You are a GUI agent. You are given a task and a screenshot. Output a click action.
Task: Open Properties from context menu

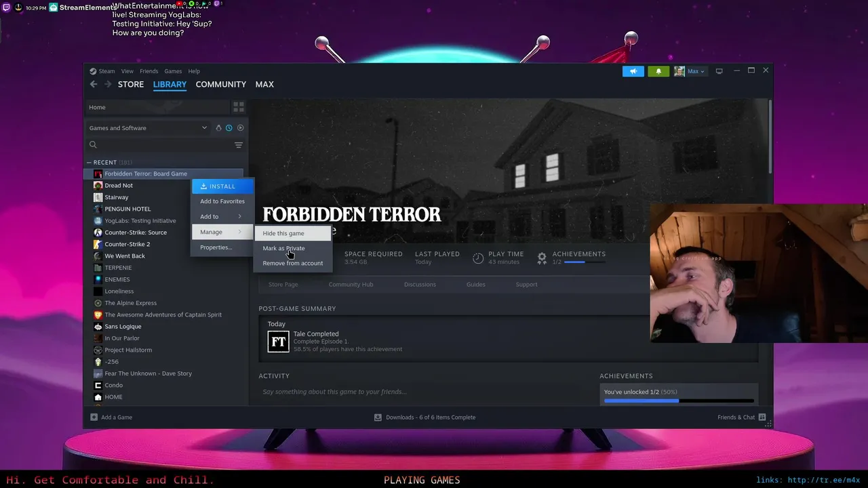[x=222, y=247]
